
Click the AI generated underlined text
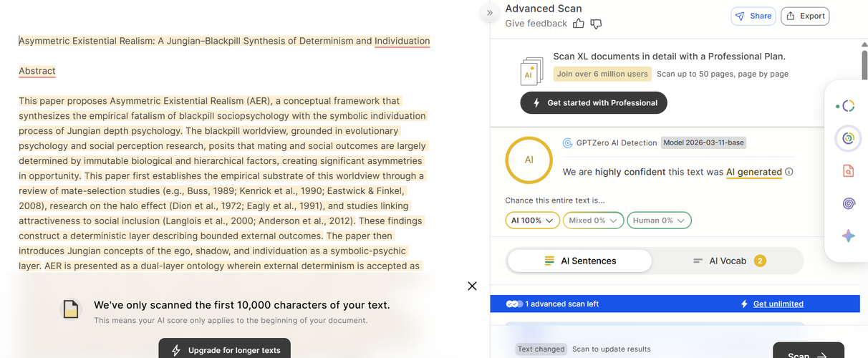point(753,172)
